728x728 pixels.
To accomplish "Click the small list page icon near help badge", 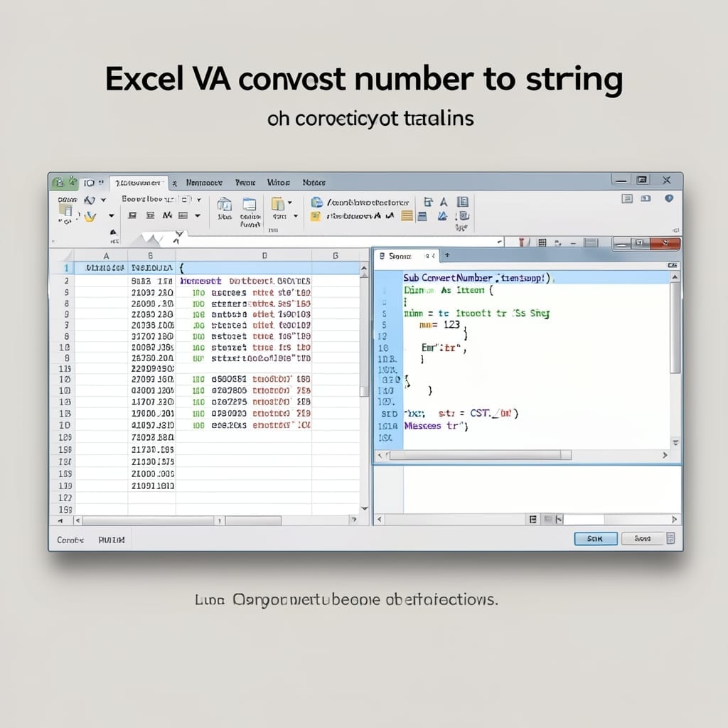I will (627, 199).
